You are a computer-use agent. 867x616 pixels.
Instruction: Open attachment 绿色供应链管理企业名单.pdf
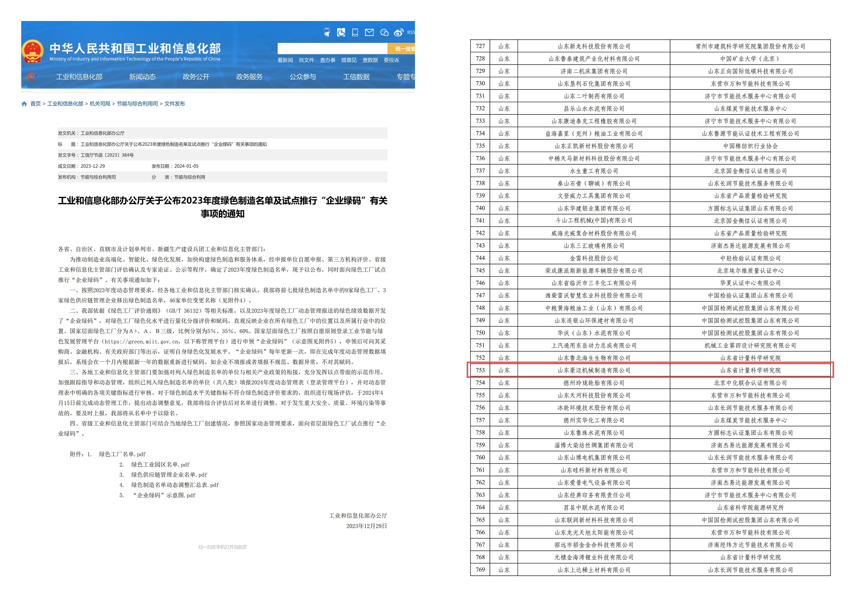[169, 474]
